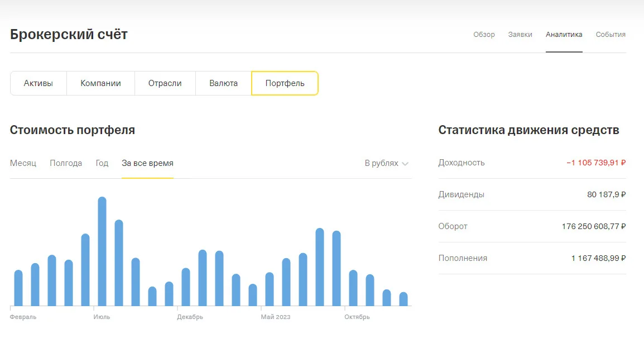Go to the События tab
Screen dimensions: 644x357
pyautogui.click(x=611, y=35)
